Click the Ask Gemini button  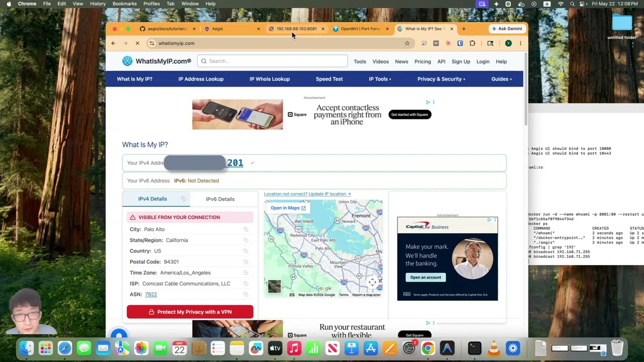[507, 29]
